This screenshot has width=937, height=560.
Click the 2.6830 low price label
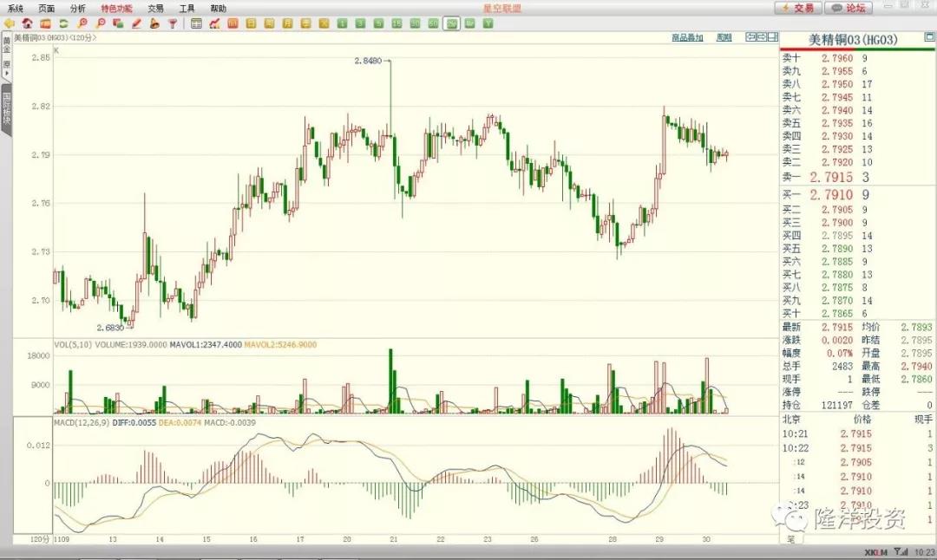tap(110, 327)
